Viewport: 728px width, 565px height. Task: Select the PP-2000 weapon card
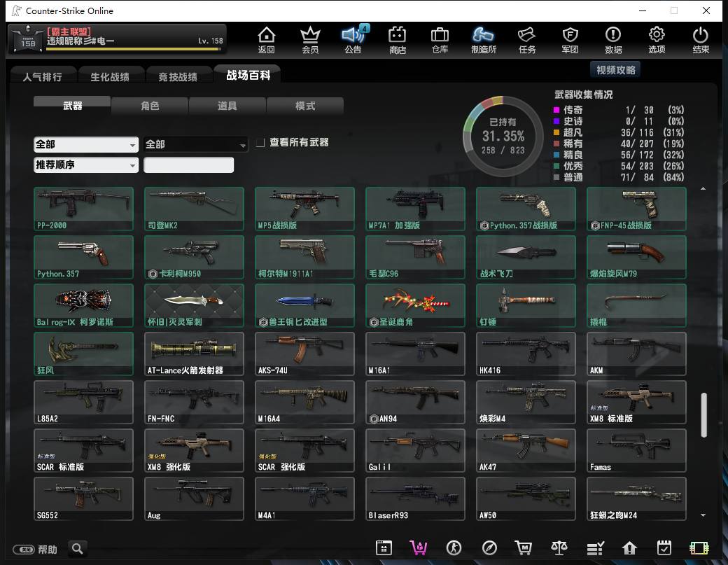(x=83, y=209)
